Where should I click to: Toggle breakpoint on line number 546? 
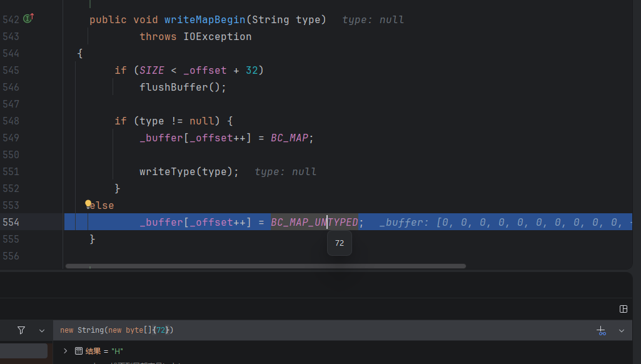[11, 87]
